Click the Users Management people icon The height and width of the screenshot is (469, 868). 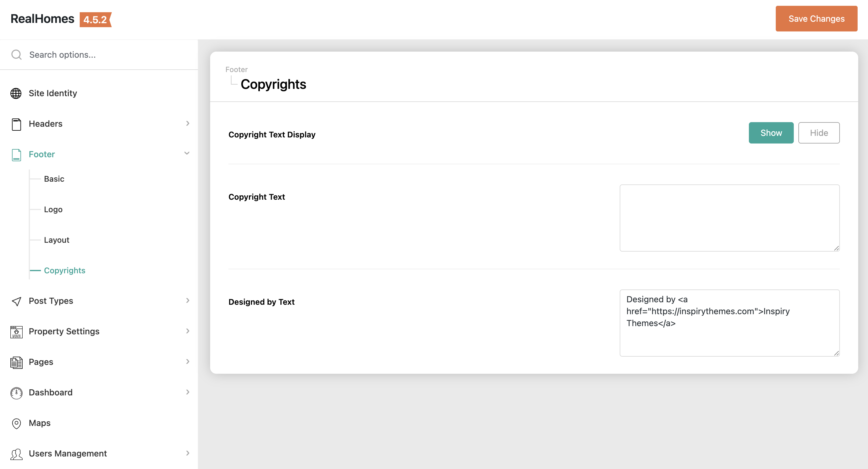(16, 454)
